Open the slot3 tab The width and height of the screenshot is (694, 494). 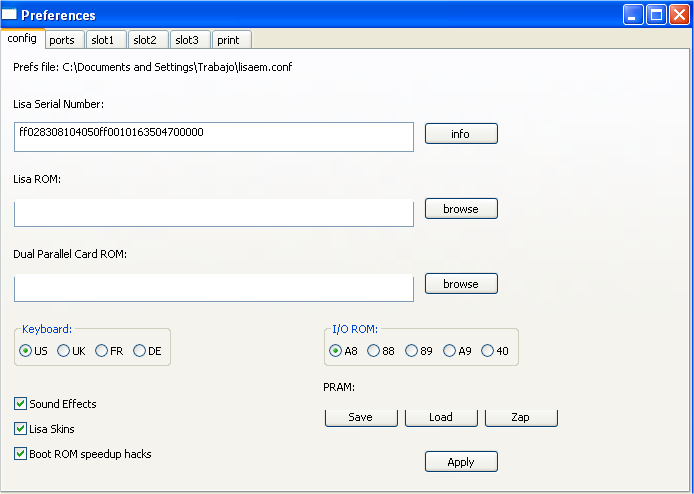click(x=190, y=40)
